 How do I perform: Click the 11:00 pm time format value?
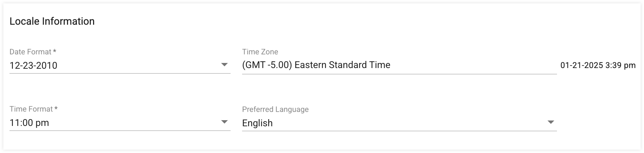pos(29,123)
